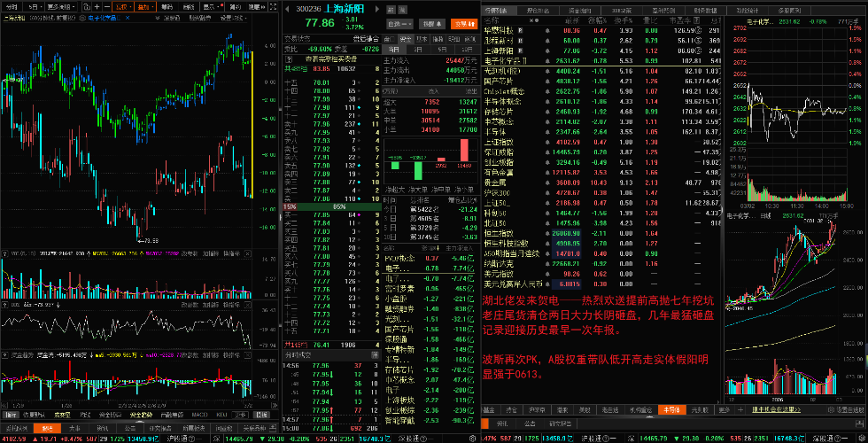Open the 复权 dropdown in chart toolbar
The width and height of the screenshot is (868, 443).
click(123, 7)
